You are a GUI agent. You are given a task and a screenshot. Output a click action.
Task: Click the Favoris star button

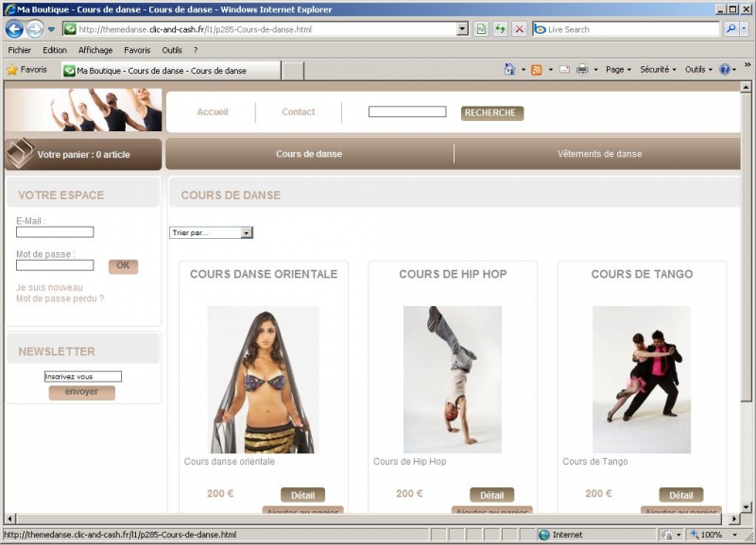tap(27, 70)
